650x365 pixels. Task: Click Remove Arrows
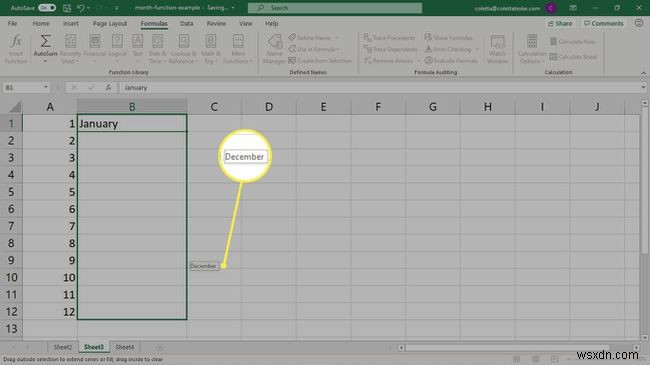pyautogui.click(x=388, y=61)
